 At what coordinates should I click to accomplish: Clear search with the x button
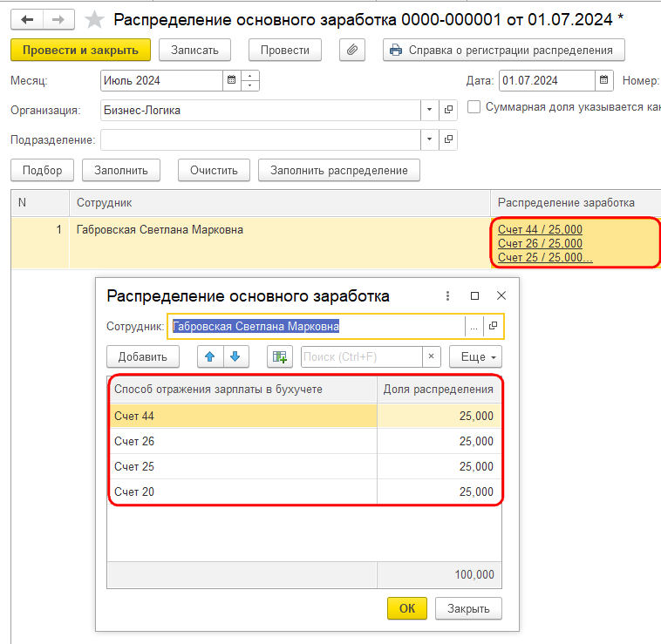432,356
